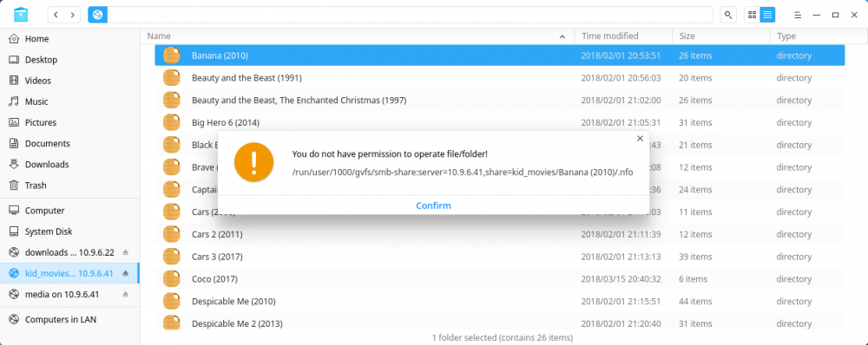Click the Coco (2017) name text
The width and height of the screenshot is (868, 345).
click(214, 279)
